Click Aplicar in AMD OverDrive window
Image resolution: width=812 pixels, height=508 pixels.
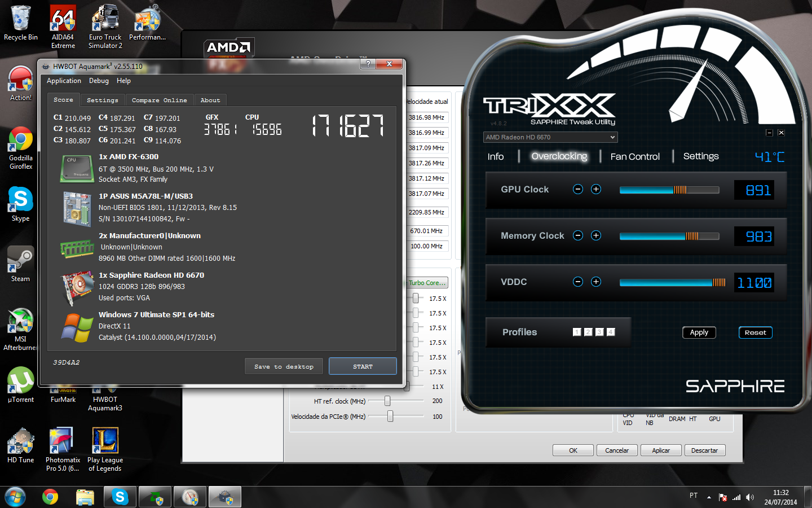(661, 450)
